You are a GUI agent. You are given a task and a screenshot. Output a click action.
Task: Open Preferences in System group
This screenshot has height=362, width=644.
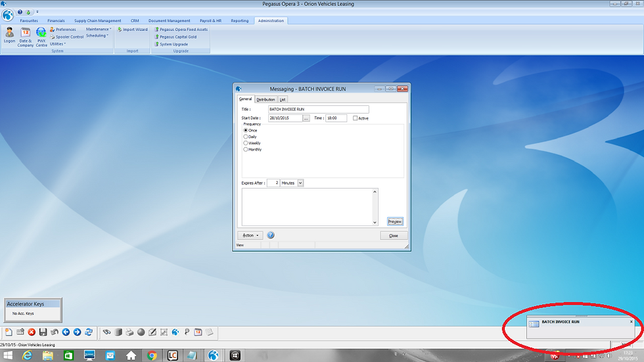63,30
